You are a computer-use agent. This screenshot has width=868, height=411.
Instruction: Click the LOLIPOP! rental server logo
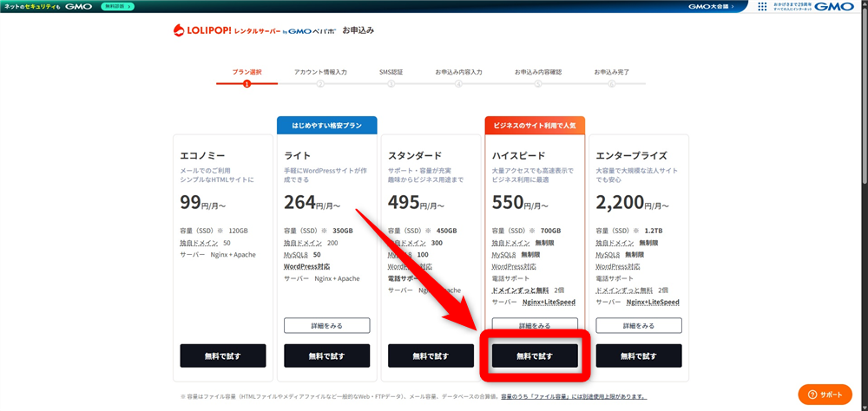tap(254, 30)
